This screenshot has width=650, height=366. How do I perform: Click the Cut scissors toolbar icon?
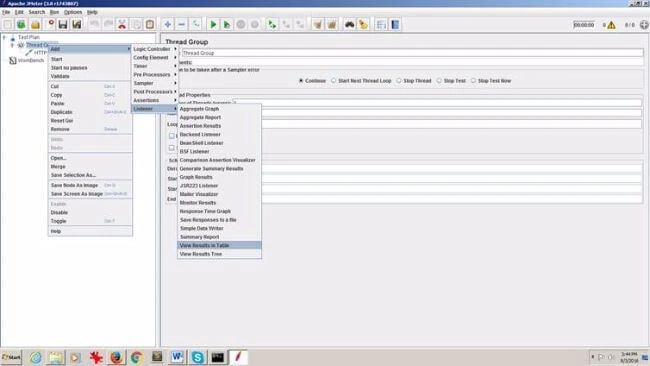click(x=122, y=24)
